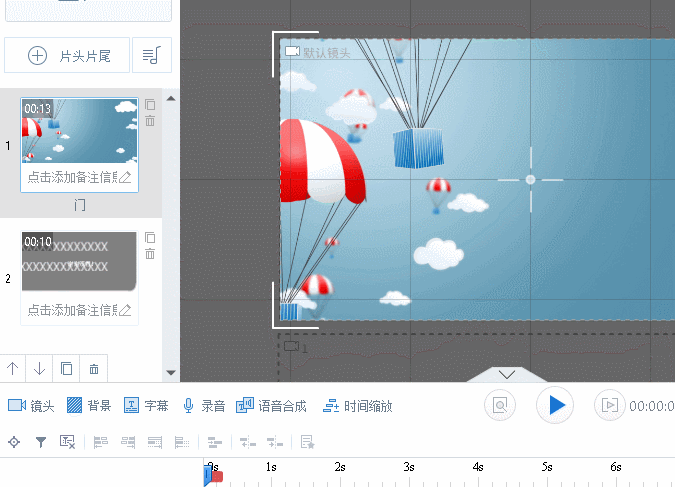Select scene 1 thumbnail with parachutes

click(80, 130)
